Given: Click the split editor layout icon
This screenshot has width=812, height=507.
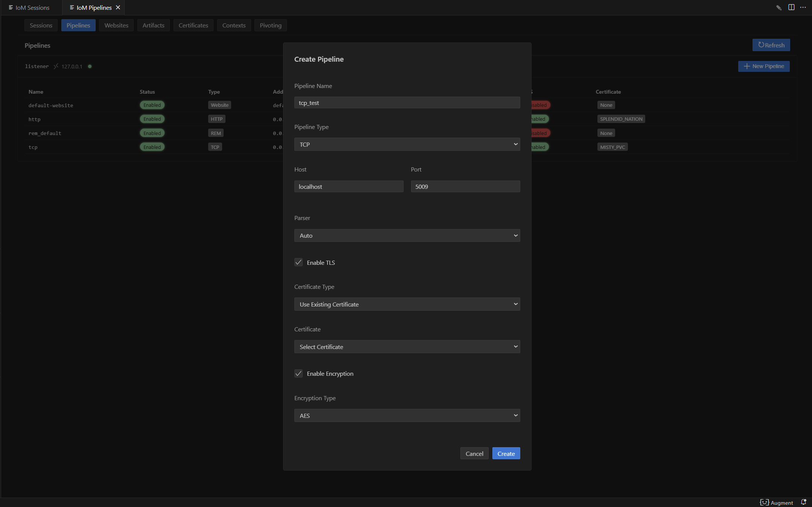Looking at the screenshot, I should point(791,8).
